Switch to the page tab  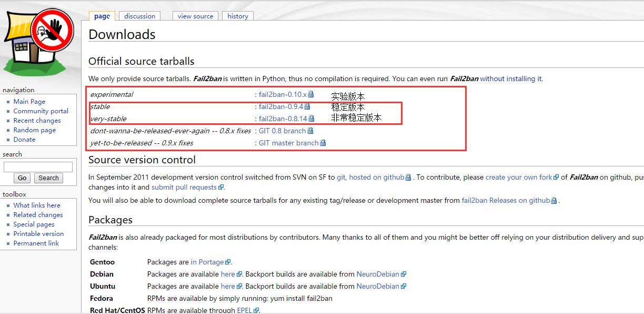(102, 16)
